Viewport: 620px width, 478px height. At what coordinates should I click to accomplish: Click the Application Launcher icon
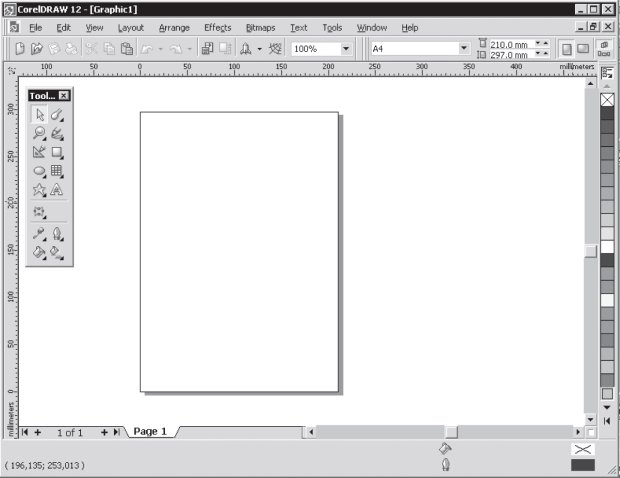(x=246, y=49)
